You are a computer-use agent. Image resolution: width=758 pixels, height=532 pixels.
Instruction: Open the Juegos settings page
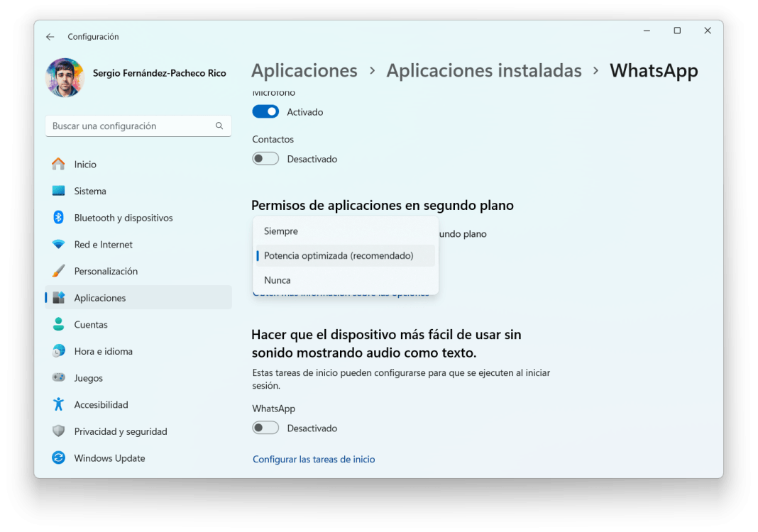[88, 377]
